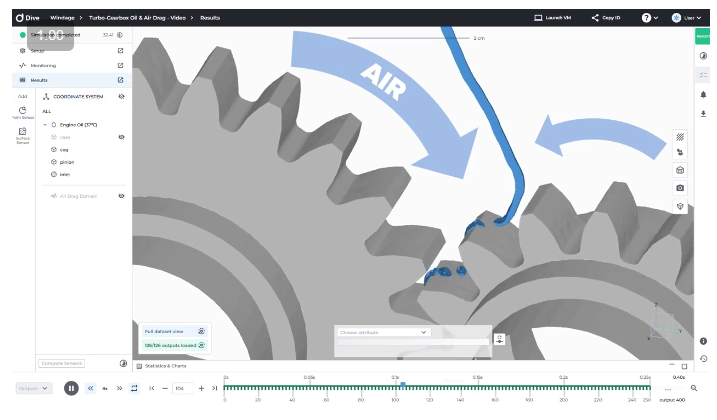Click the green Restart button
The height and width of the screenshot is (420, 717).
click(x=702, y=36)
